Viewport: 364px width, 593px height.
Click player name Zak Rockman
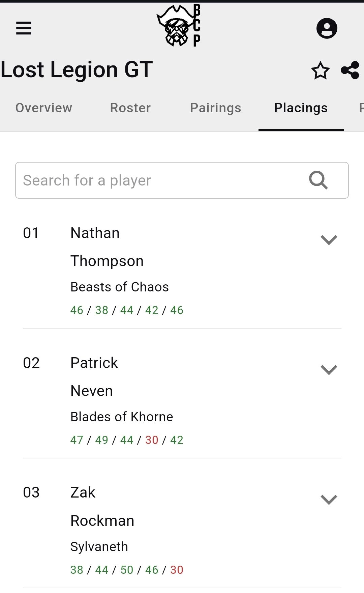(102, 506)
